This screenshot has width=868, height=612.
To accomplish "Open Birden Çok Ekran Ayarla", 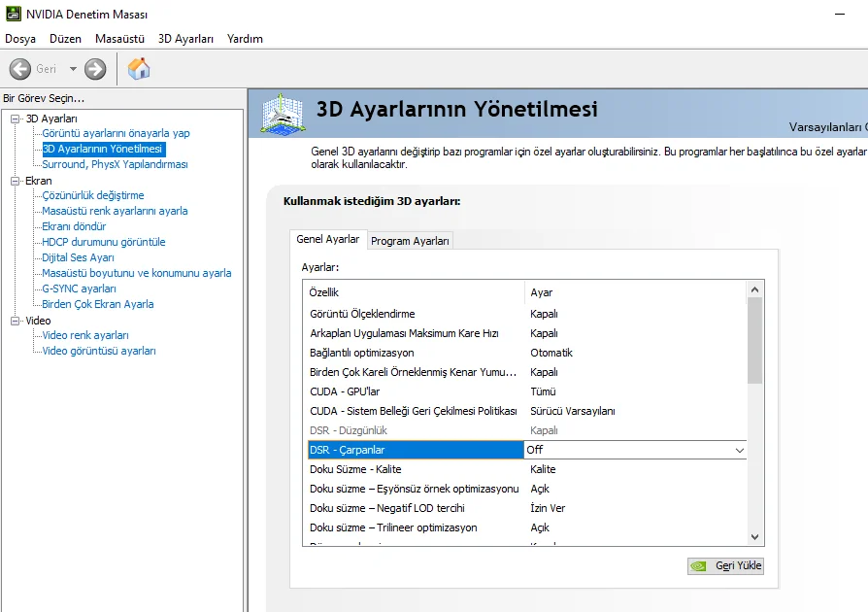I will (98, 304).
